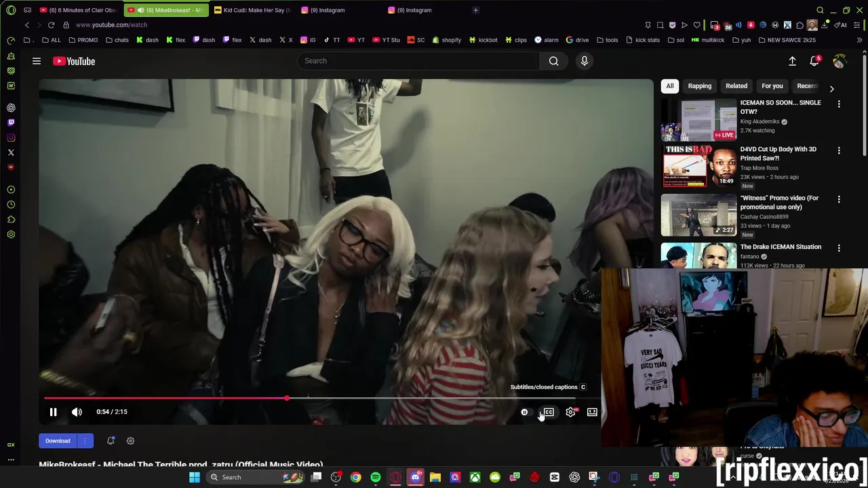Open the kickbot bookmark

click(x=483, y=40)
